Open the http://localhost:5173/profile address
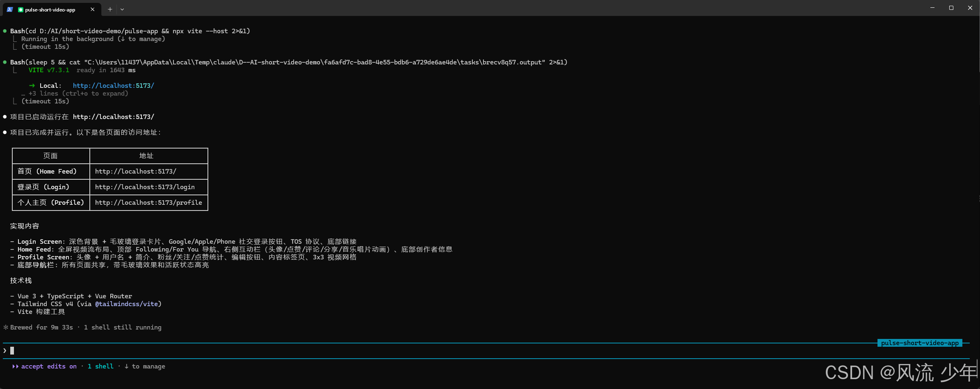 coord(148,203)
